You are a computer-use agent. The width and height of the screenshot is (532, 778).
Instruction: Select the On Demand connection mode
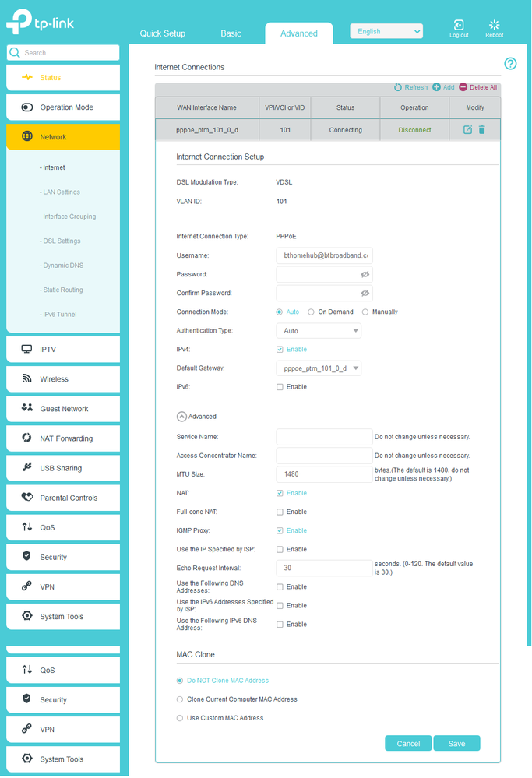pos(312,312)
